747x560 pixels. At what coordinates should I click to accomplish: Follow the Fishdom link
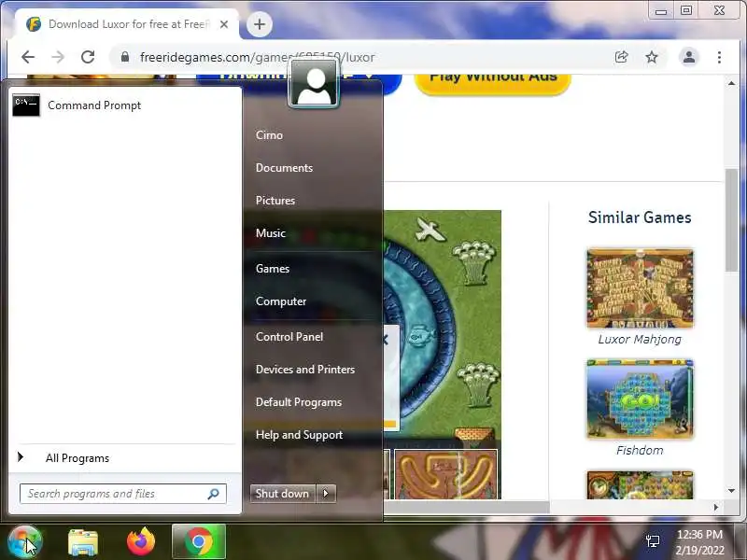640,451
